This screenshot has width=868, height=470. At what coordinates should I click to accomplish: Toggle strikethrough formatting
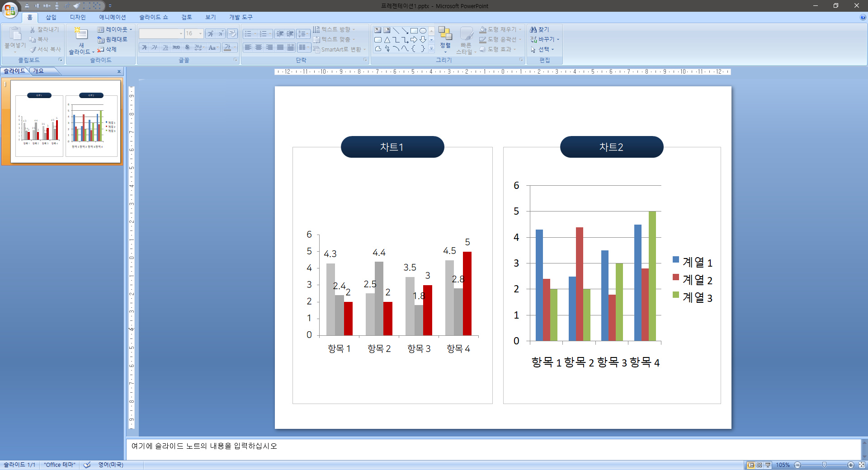point(176,47)
